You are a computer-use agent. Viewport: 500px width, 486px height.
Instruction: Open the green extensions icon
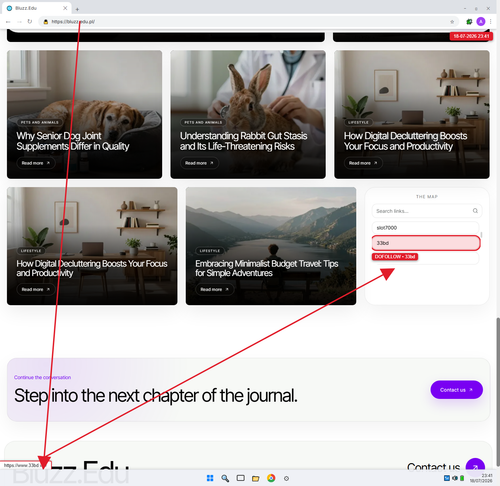[x=469, y=22]
